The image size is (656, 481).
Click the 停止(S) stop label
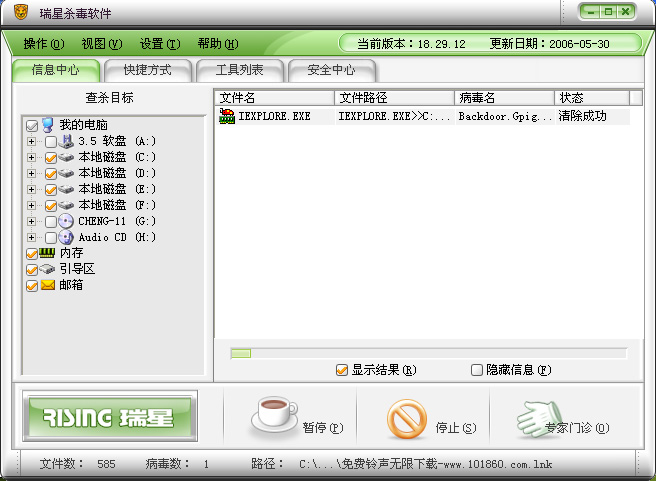(x=456, y=428)
